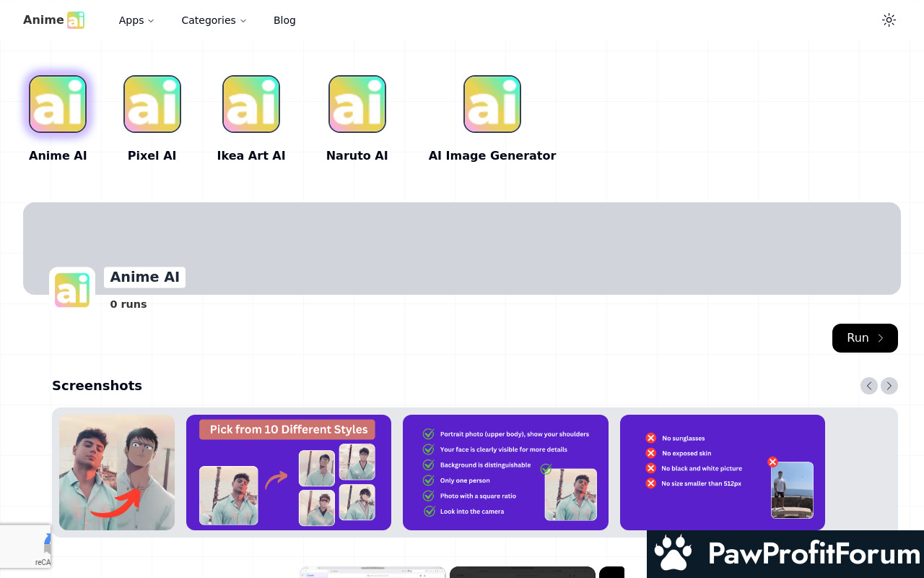Open the Anime AI app icon

tap(58, 104)
